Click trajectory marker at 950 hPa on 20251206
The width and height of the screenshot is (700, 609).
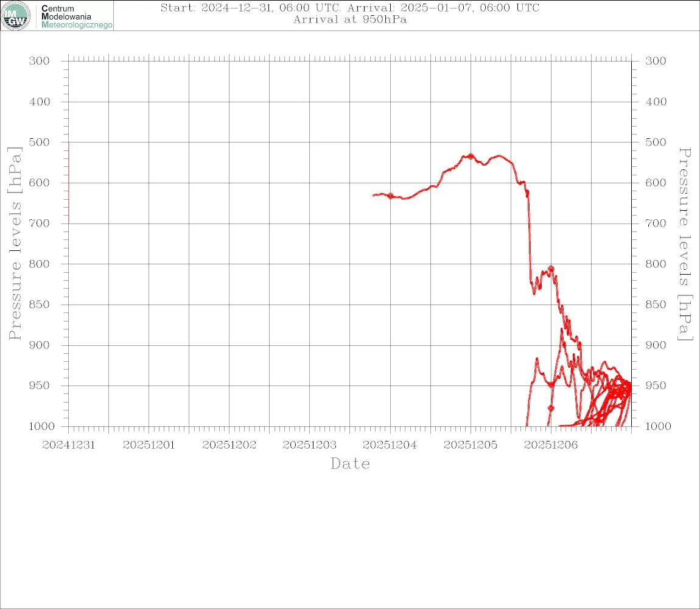(x=551, y=384)
